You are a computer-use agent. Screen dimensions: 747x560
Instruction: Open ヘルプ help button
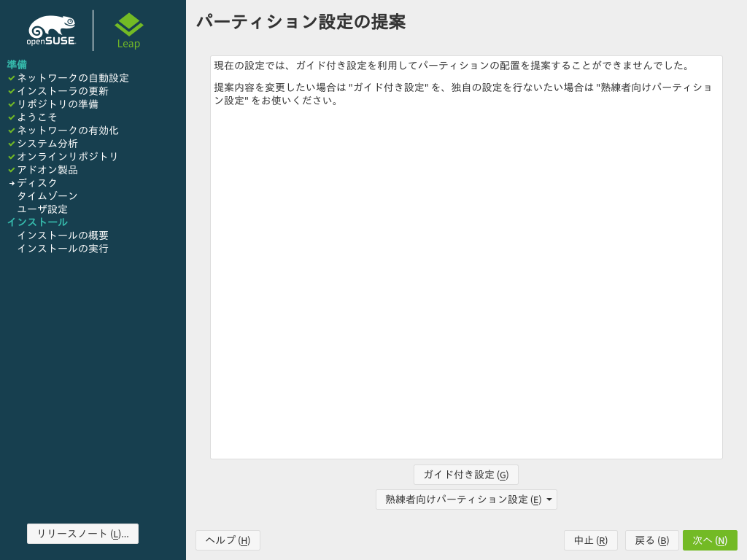(x=228, y=540)
